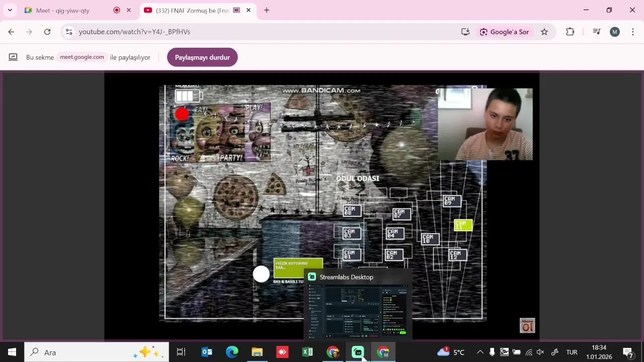Launch Outlook from the taskbar
644x362 pixels.
[x=207, y=352]
